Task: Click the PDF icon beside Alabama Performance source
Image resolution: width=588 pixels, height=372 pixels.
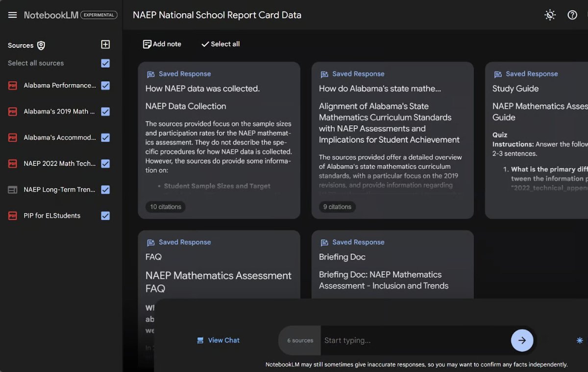Action: click(x=14, y=85)
